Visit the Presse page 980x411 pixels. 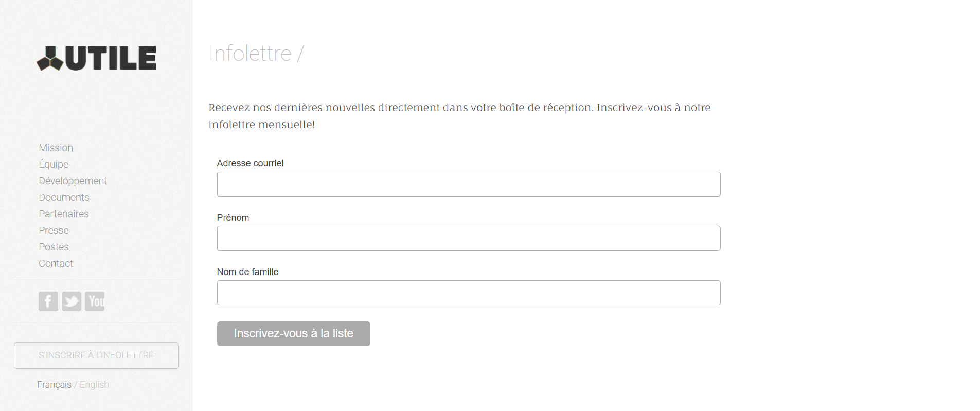[x=54, y=230]
